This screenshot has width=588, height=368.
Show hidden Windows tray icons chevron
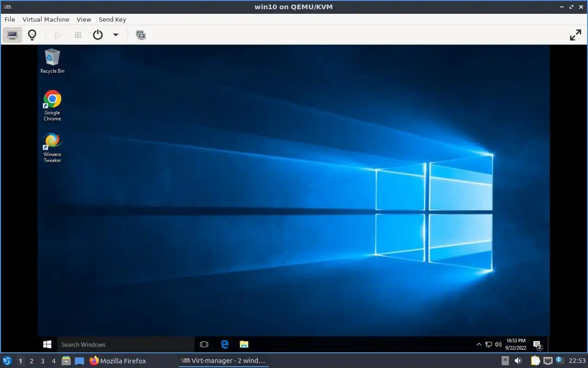tap(479, 344)
